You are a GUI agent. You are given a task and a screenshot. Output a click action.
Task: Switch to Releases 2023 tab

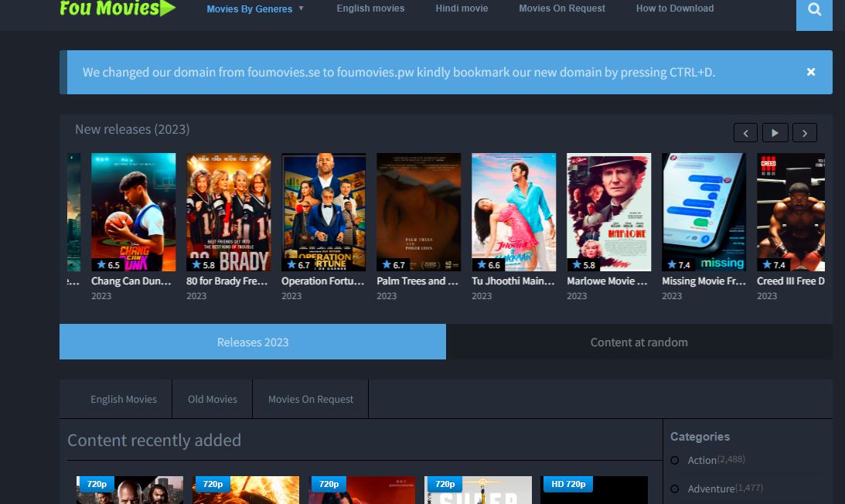[x=253, y=342]
